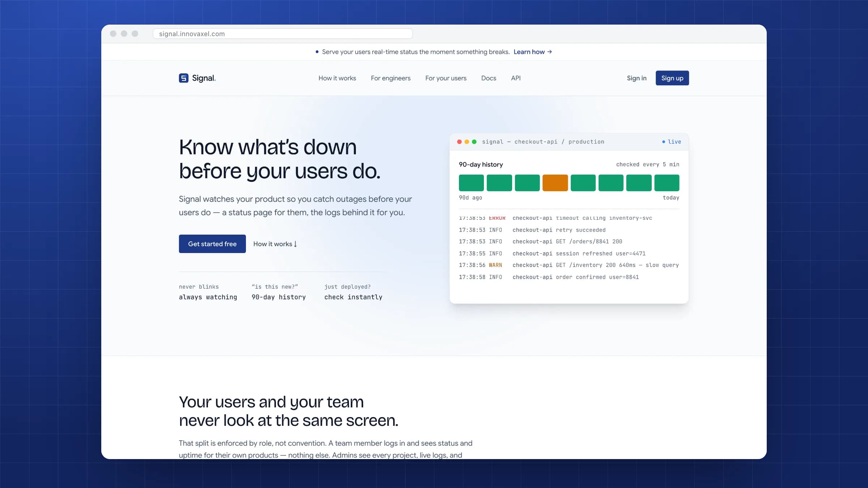Select the 'session refreshed user=4471' log line

pos(569,253)
